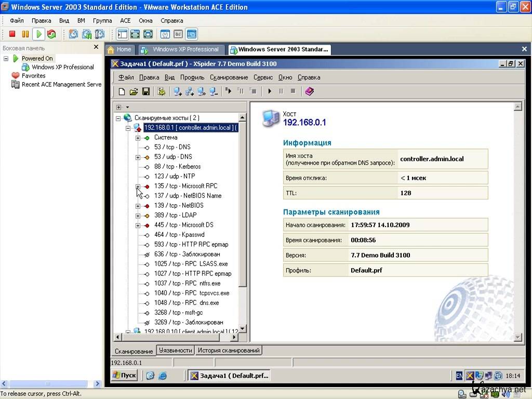Screen dimensions: 532x399
Task: Click the New task icon in XSpider toolbar
Action: tap(122, 91)
